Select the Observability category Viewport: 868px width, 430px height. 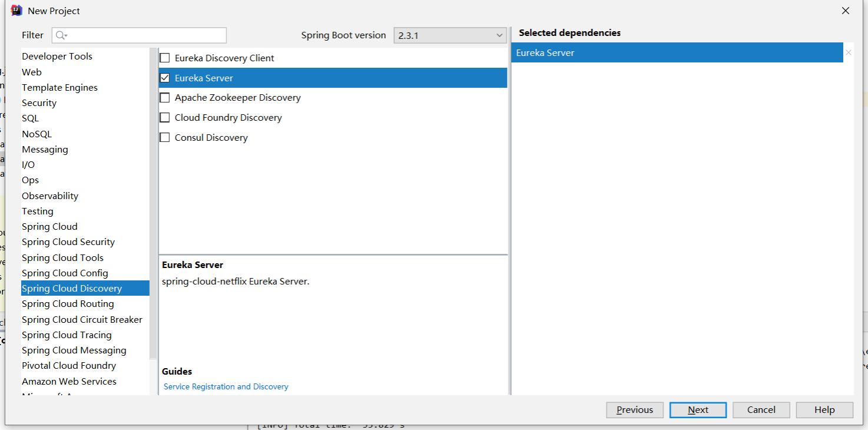85,196
